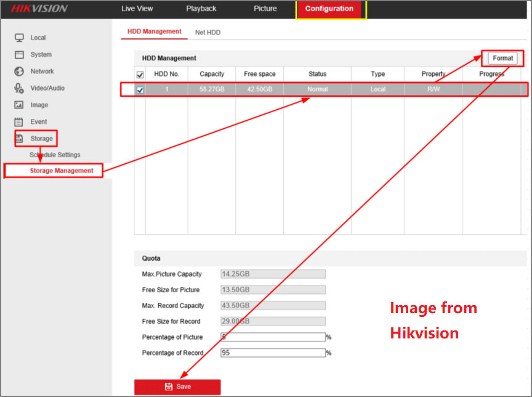Click the Free space column header
The width and height of the screenshot is (532, 397).
pos(260,74)
